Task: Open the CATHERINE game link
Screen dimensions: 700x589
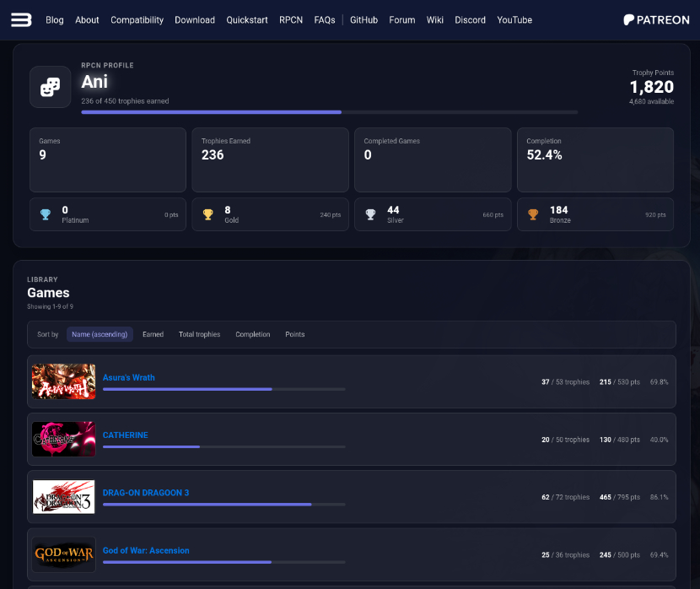Action: click(x=126, y=435)
